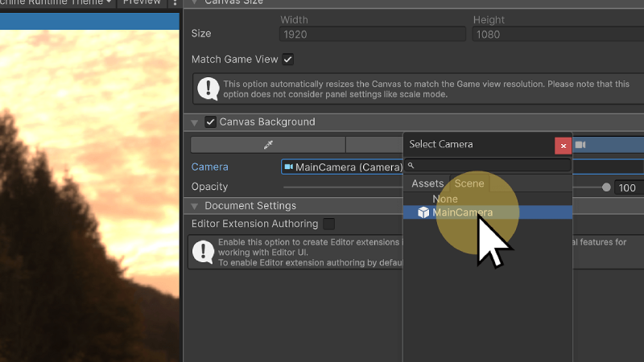
Task: Collapse the Document Settings section
Action: point(195,206)
